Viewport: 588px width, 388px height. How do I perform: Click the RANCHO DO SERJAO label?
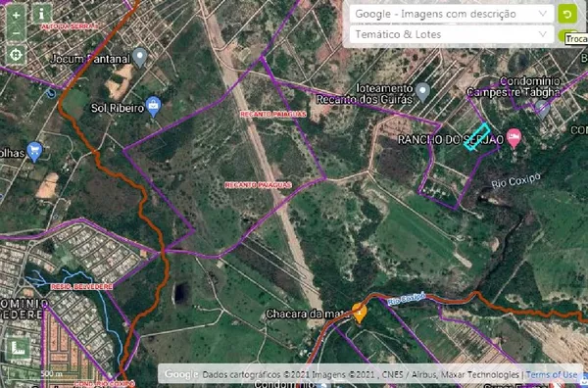point(451,140)
